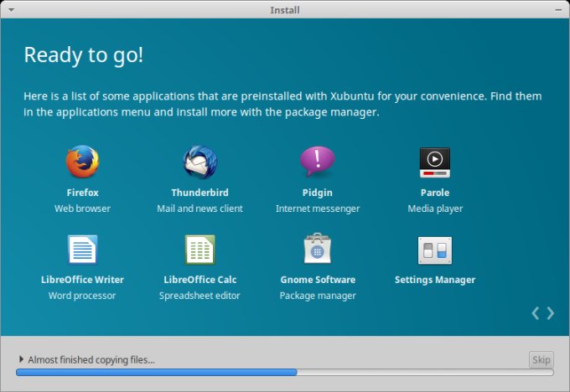The image size is (570, 392).
Task: Click the 'Install' window title
Action: coord(285,10)
